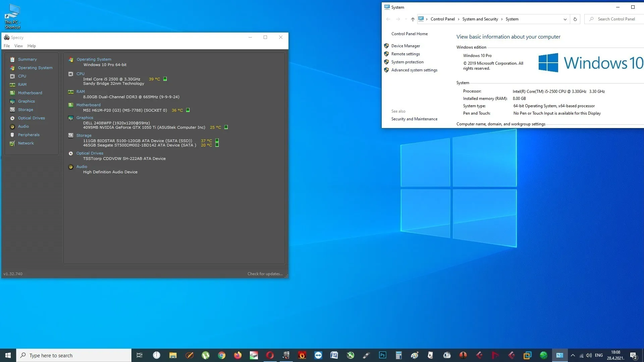Viewport: 644px width, 362px height.
Task: Select Optical Drives in Speccy sidebar
Action: coord(31,118)
